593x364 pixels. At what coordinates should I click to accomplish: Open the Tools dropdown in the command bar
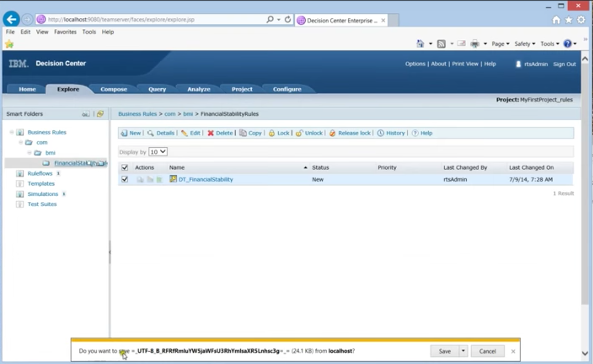point(550,44)
